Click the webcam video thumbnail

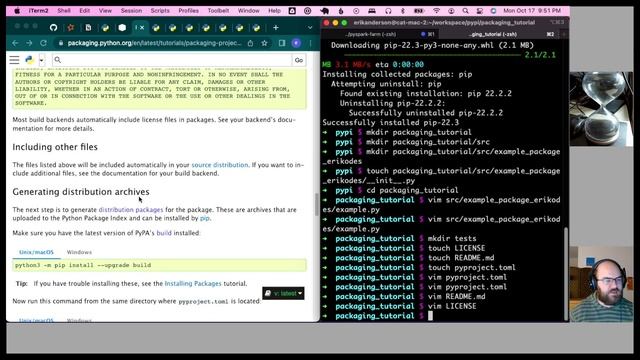601,284
